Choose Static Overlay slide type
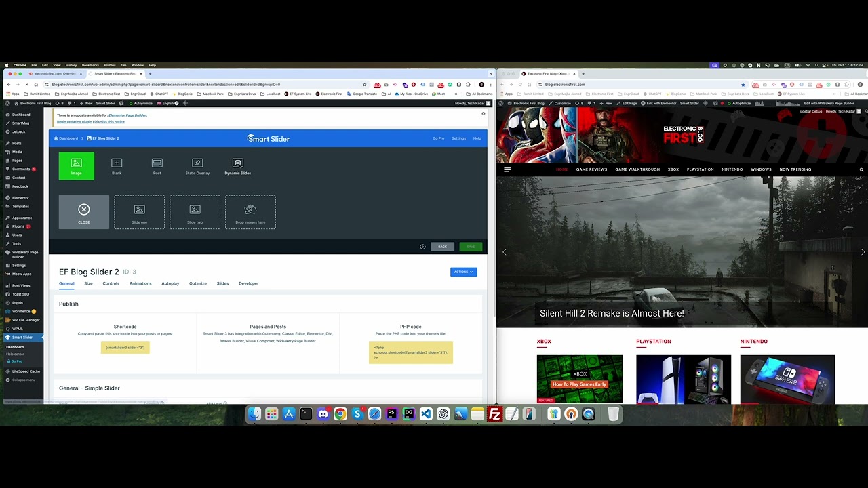This screenshot has height=488, width=868. click(x=197, y=166)
